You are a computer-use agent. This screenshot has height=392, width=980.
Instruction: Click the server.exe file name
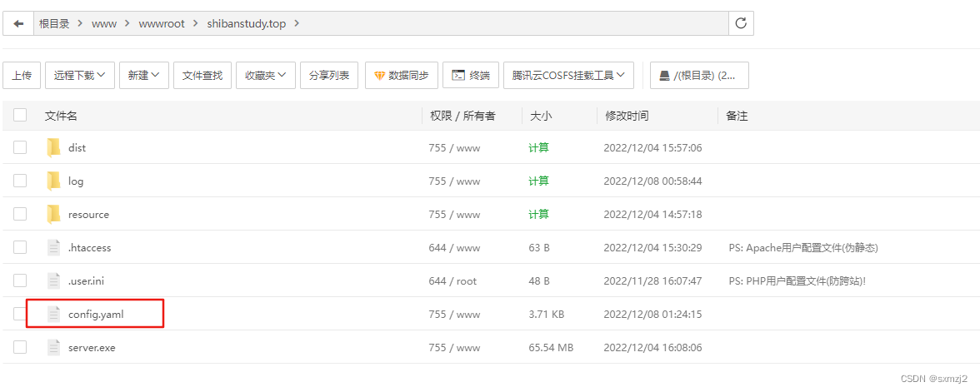point(92,348)
